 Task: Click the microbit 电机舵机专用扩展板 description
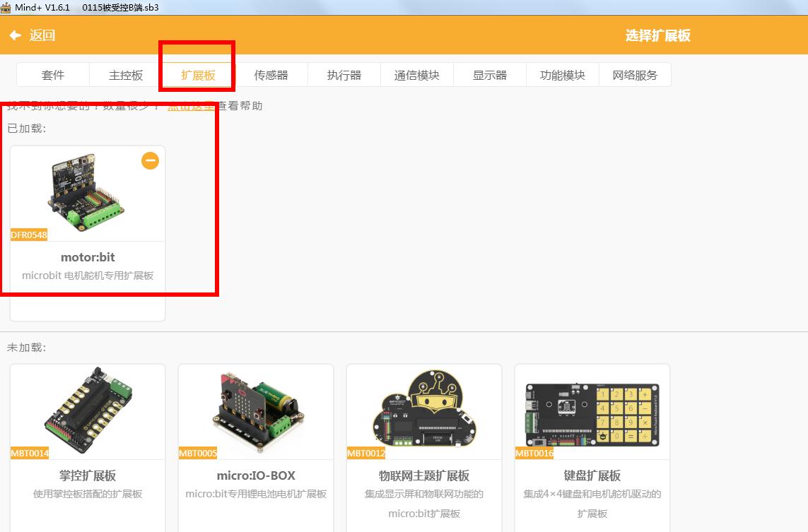(88, 276)
